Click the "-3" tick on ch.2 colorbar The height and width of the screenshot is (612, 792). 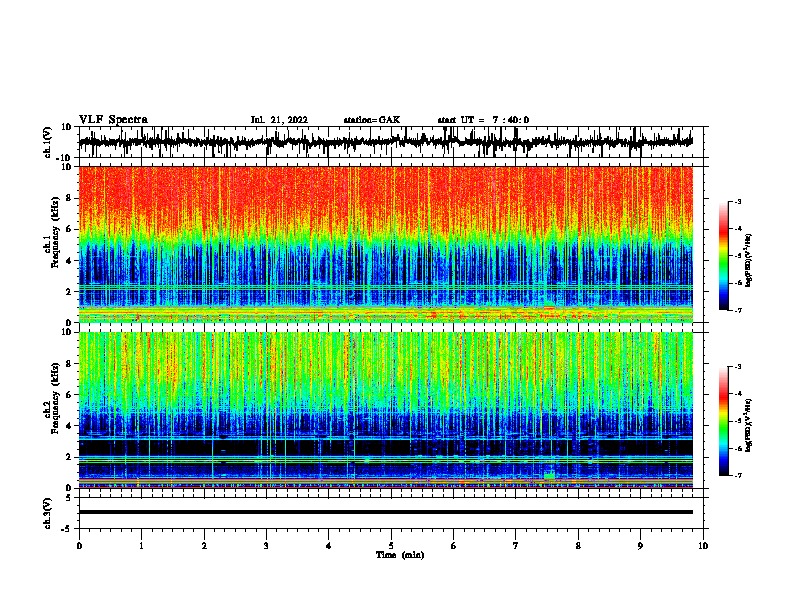[x=738, y=367]
